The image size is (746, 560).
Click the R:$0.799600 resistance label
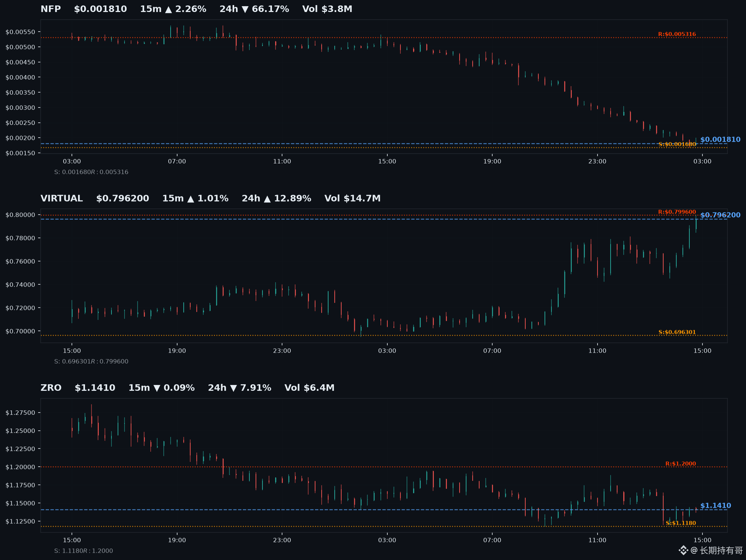677,212
